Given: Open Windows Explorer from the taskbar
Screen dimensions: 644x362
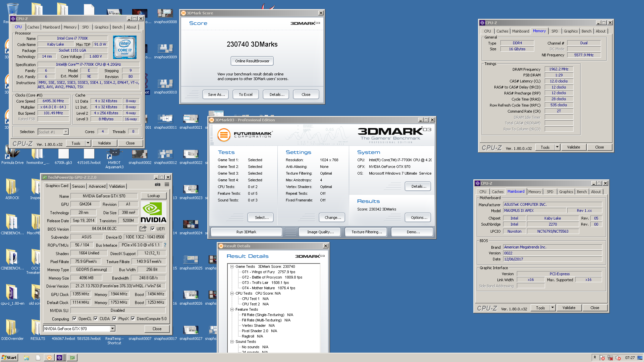Looking at the screenshot, I should [26, 358].
